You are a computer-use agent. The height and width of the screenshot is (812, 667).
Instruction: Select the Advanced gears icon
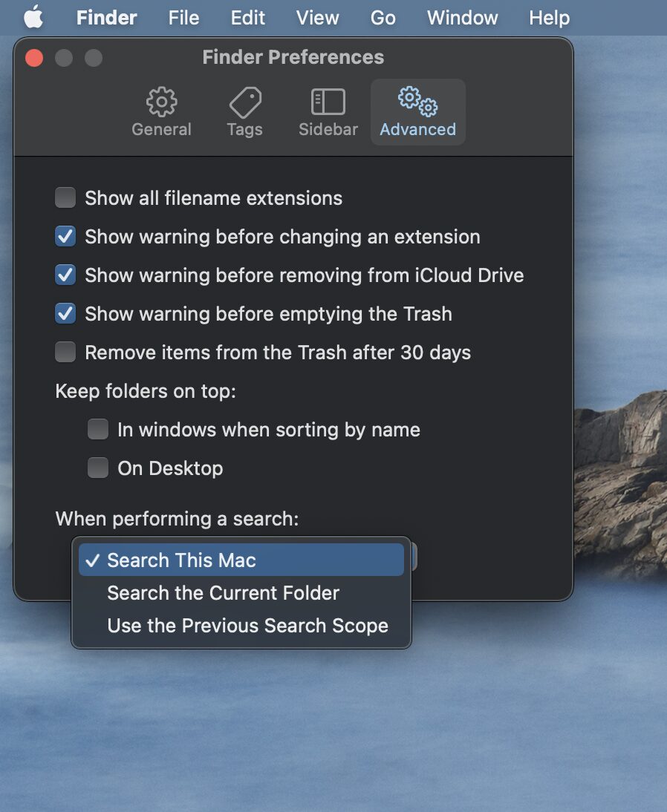[x=417, y=102]
